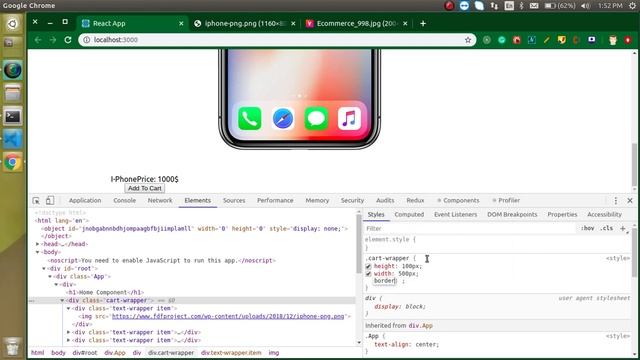This screenshot has height=360, width=640.
Task: Open the Properties pane
Action: pyautogui.click(x=562, y=215)
